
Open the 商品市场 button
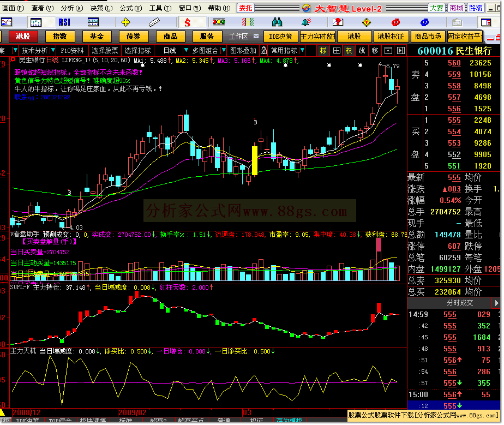(428, 37)
